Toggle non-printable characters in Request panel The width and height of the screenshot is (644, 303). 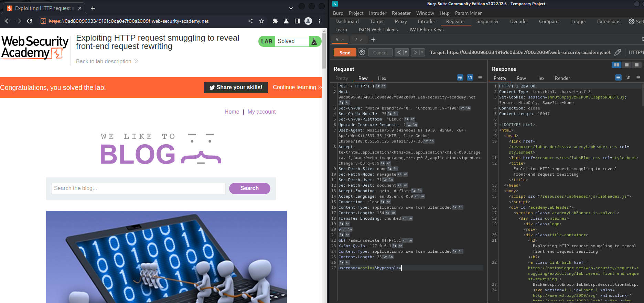[x=470, y=78]
